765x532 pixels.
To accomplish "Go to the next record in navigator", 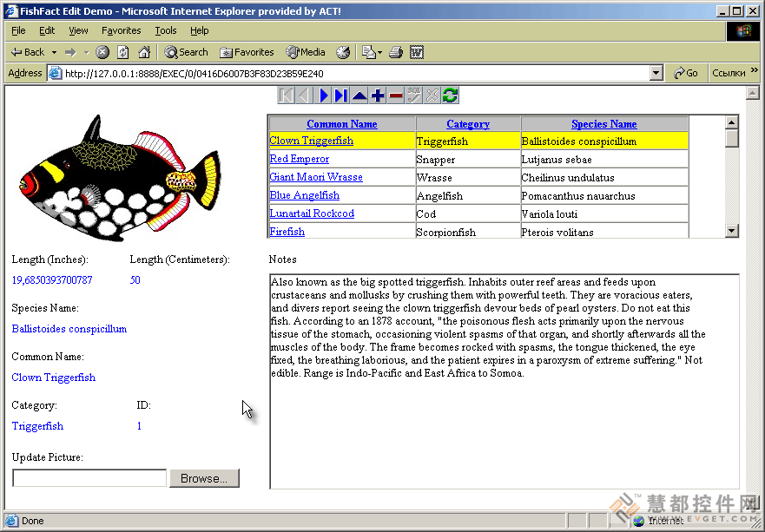I will (322, 95).
